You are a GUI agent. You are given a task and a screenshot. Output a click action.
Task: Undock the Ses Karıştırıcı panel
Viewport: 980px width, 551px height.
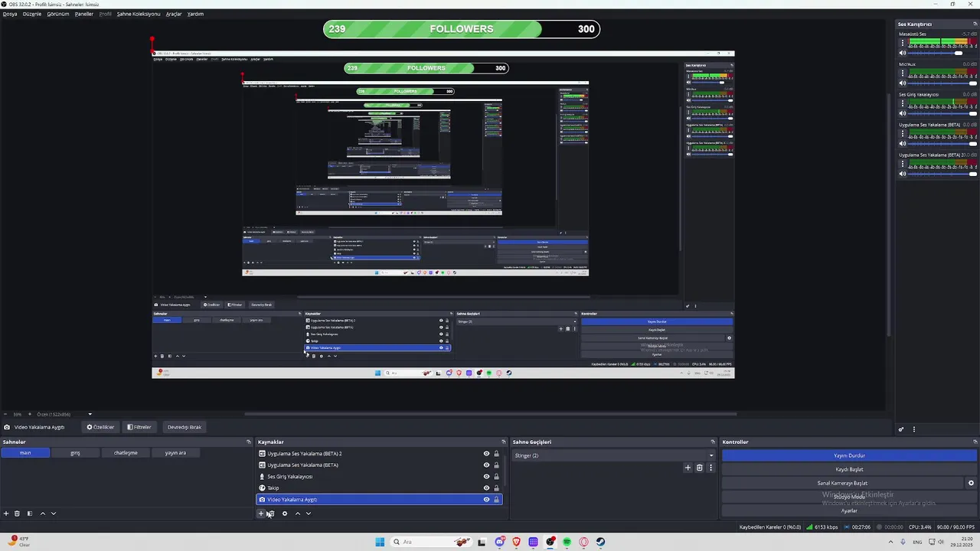[975, 24]
